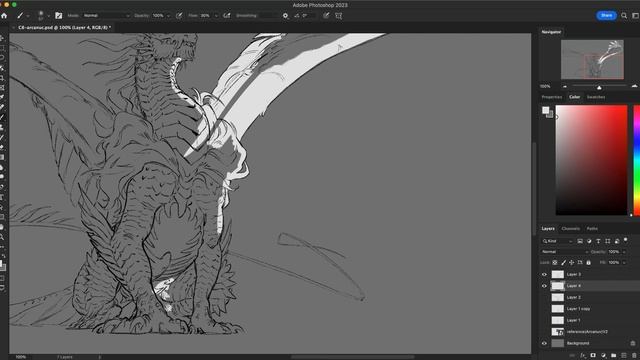The image size is (640, 360).
Task: Select the Navigator panel tab
Action: coord(551,32)
